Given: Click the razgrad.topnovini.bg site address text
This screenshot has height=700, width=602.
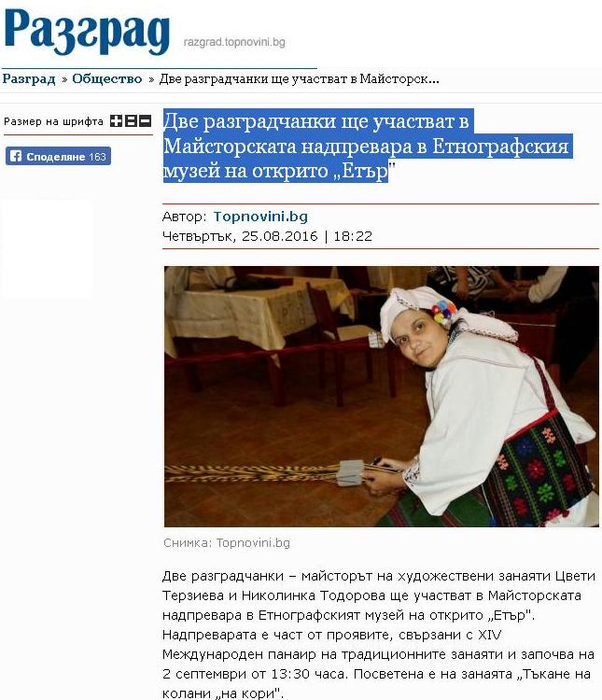Looking at the screenshot, I should click(234, 42).
